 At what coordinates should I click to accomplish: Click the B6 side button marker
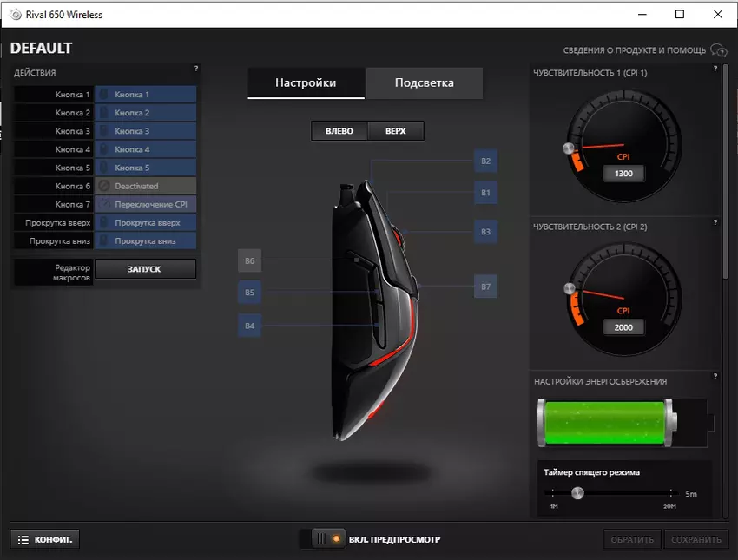(x=249, y=260)
